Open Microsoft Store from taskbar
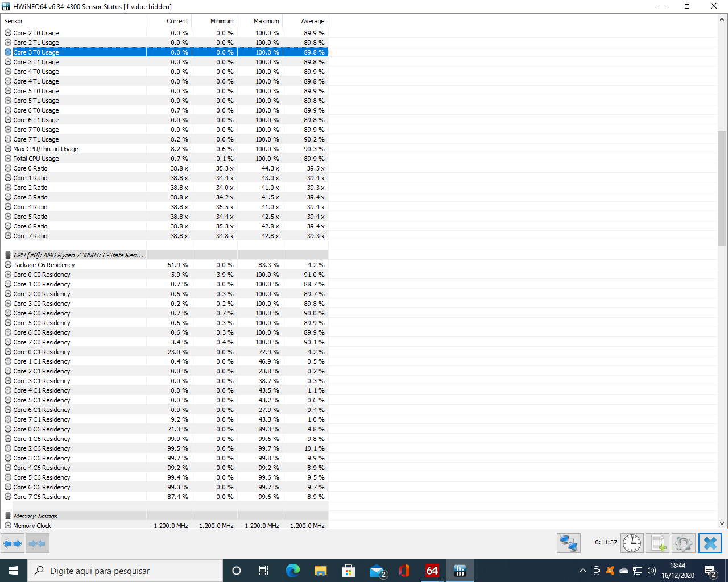 click(x=348, y=571)
